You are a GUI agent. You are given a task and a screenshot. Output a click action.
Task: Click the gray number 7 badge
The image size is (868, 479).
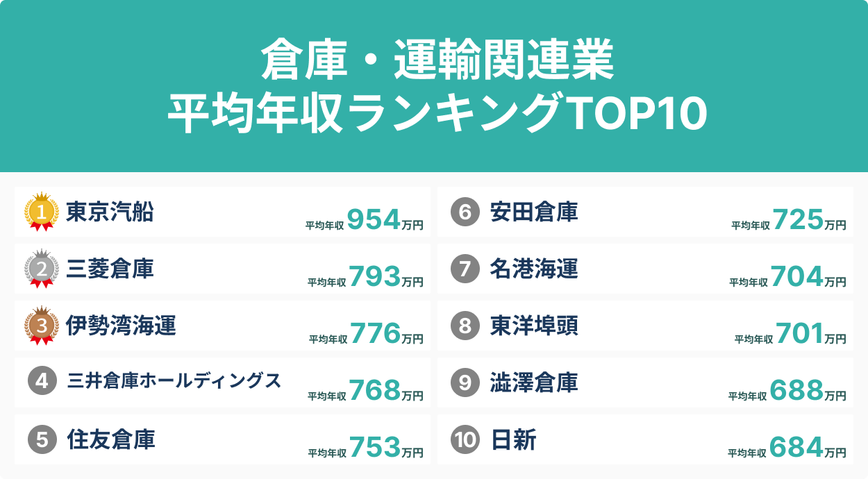(x=465, y=269)
